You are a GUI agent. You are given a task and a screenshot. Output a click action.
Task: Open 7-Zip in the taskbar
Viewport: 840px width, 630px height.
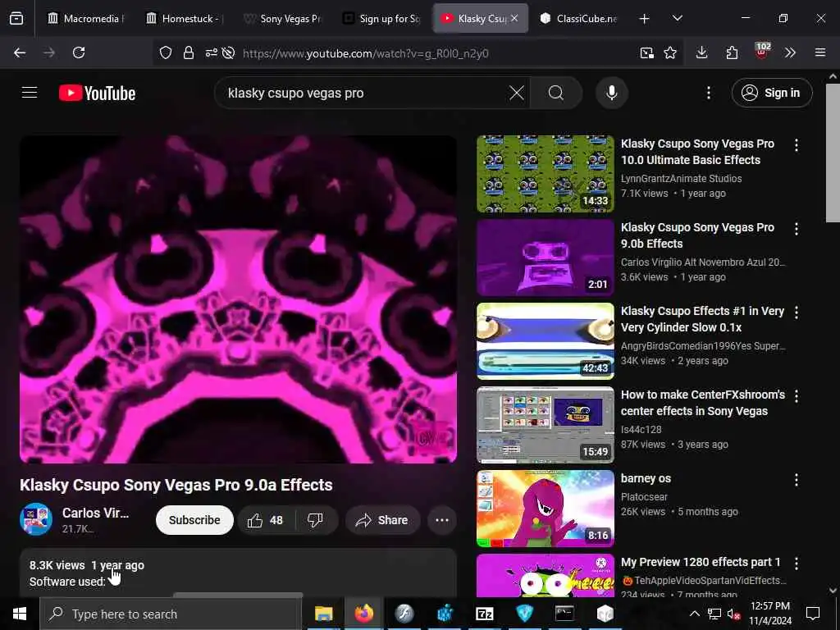pyautogui.click(x=484, y=614)
